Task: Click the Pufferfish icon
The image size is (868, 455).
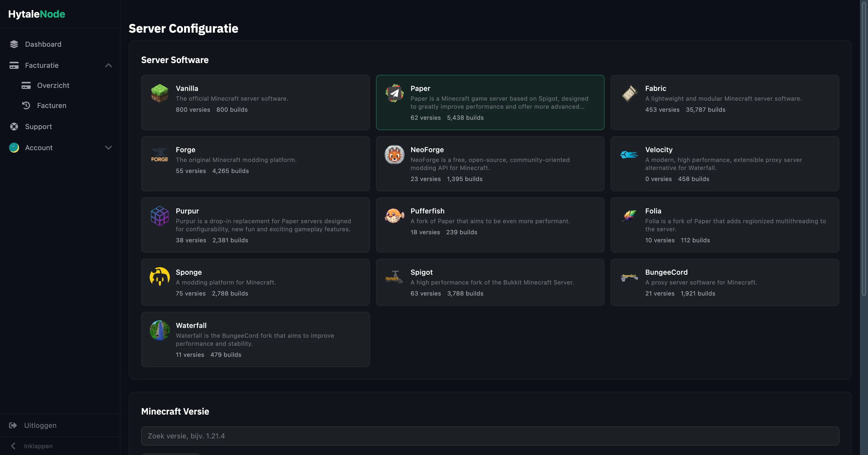Action: [394, 216]
